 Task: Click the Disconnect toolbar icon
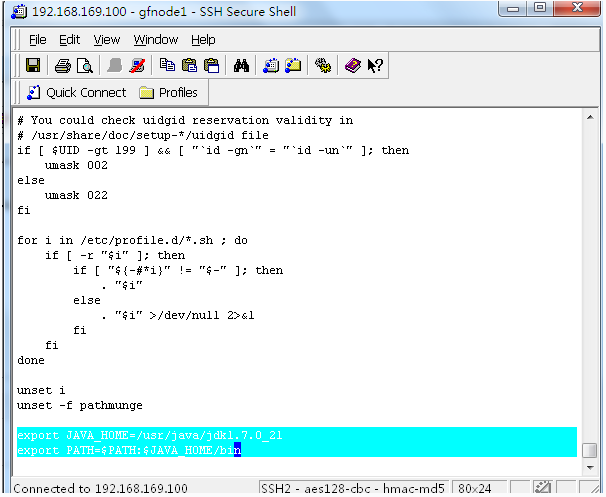click(137, 65)
